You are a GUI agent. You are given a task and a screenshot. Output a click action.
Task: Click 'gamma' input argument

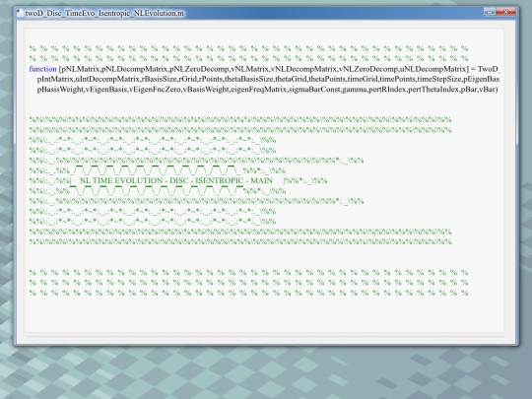355,90
